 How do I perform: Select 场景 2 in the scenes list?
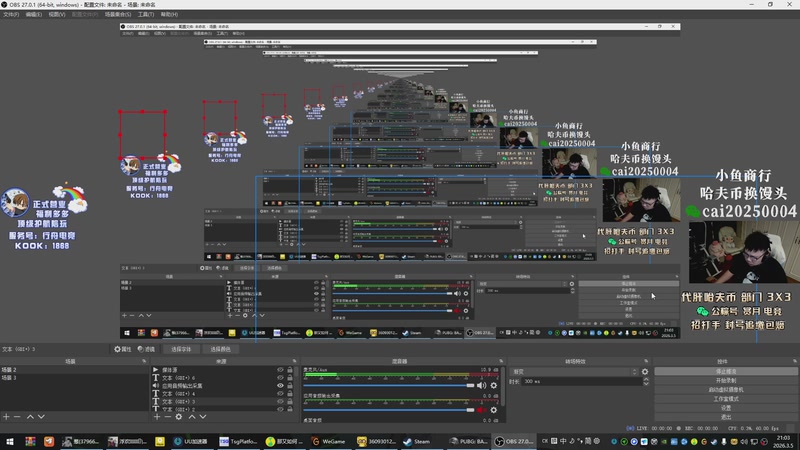pyautogui.click(x=74, y=369)
